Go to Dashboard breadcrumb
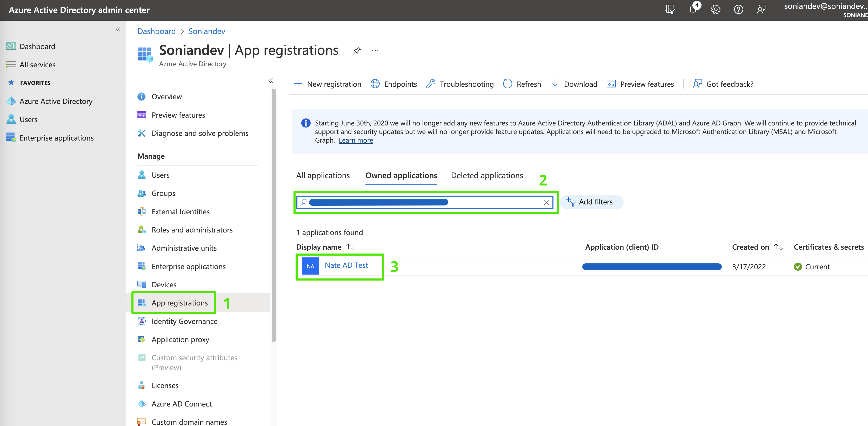 156,31
